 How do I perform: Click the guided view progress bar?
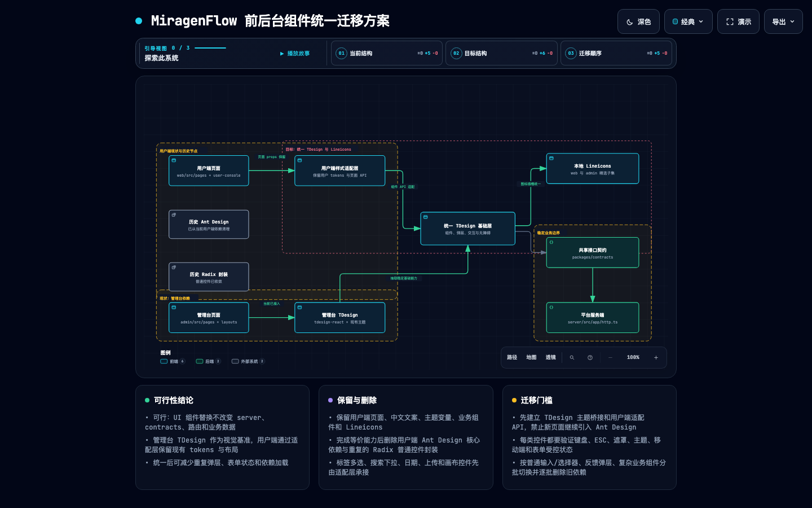coord(210,48)
